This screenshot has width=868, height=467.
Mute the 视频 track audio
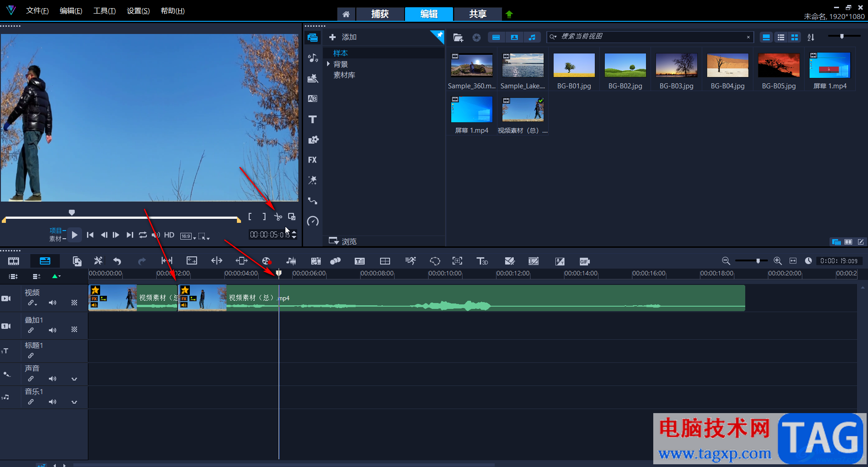(x=53, y=303)
